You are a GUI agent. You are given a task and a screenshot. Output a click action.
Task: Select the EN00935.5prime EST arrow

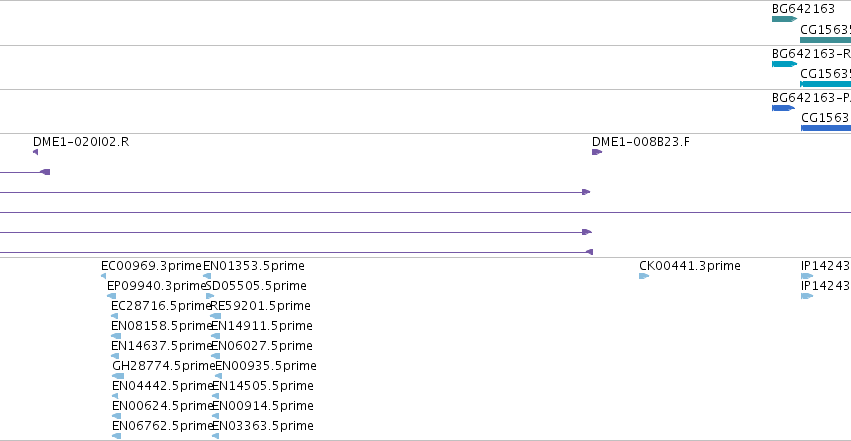(x=219, y=376)
